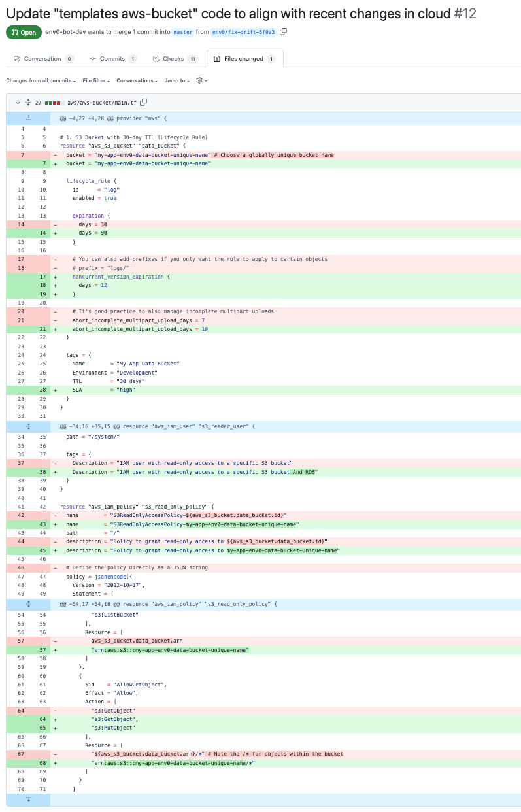Expand hidden lines before line 54 hunk
The image size is (521, 812).
[x=28, y=604]
